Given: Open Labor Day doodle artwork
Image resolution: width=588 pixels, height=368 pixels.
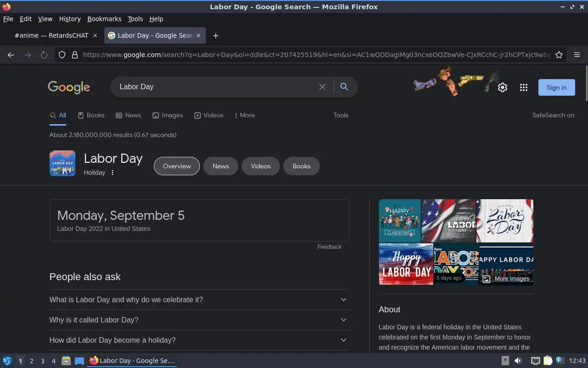Looking at the screenshot, I should (456, 81).
